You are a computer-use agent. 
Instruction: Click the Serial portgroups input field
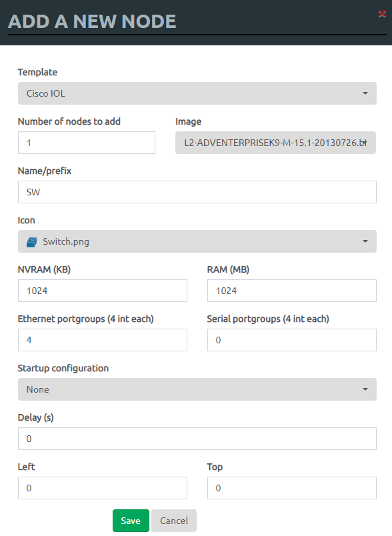point(292,340)
